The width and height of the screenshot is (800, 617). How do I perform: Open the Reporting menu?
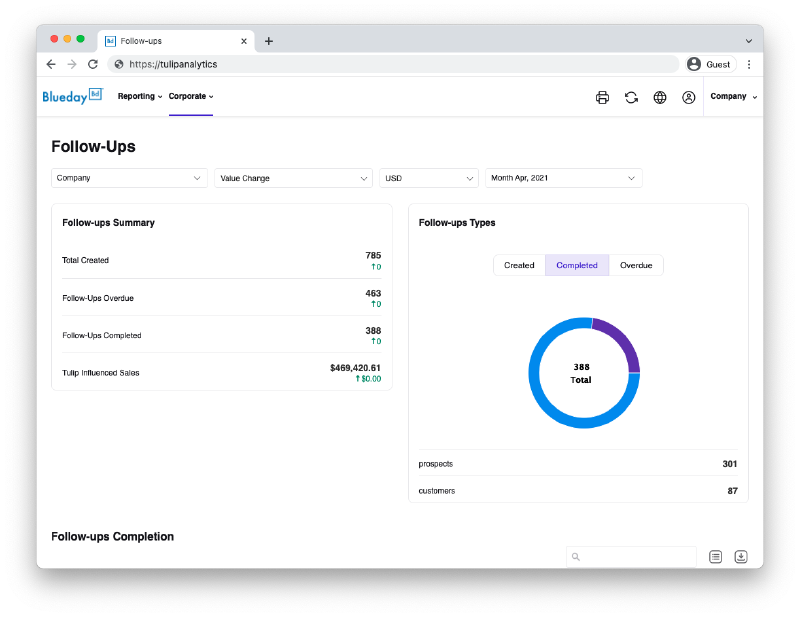pyautogui.click(x=139, y=96)
